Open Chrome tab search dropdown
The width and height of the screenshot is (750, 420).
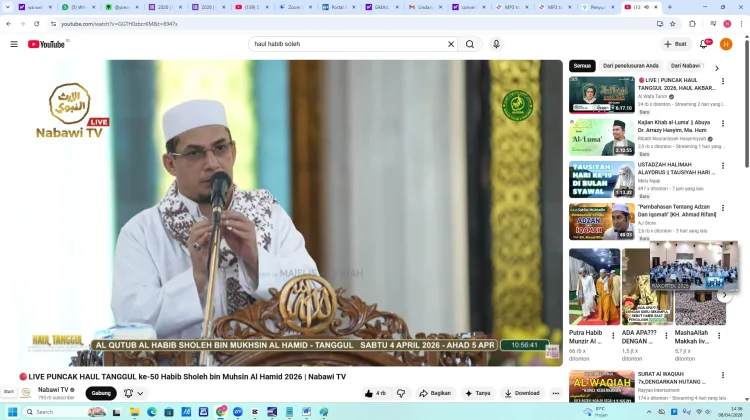pyautogui.click(x=7, y=7)
